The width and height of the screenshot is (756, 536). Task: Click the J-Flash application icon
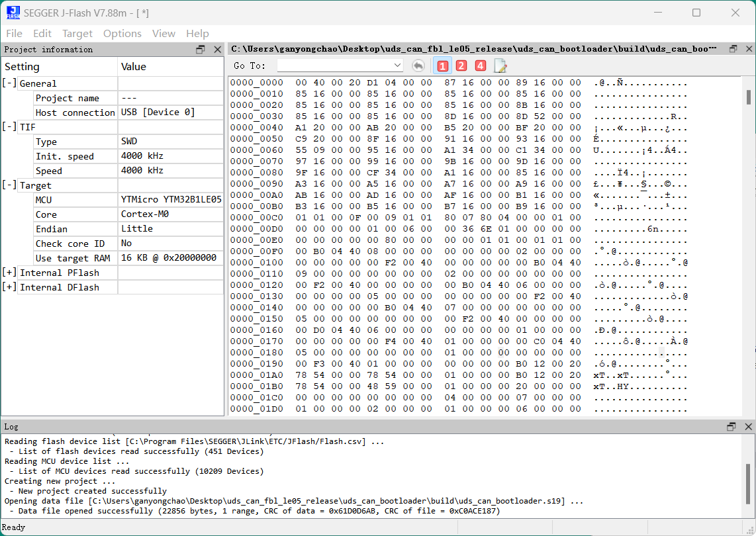tap(13, 13)
